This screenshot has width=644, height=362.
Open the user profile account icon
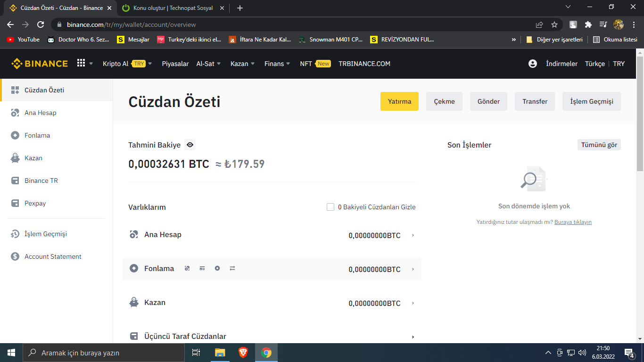tap(533, 64)
